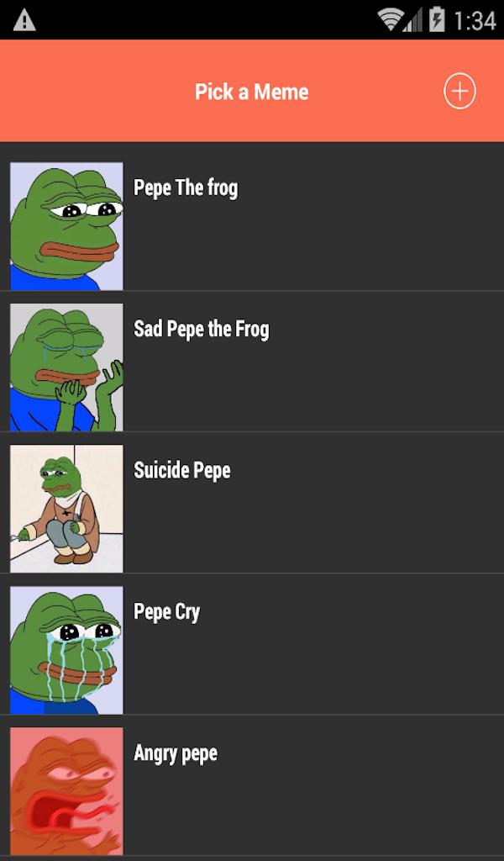The height and width of the screenshot is (861, 504).
Task: Tap the cellular signal strength icon
Action: 413,21
